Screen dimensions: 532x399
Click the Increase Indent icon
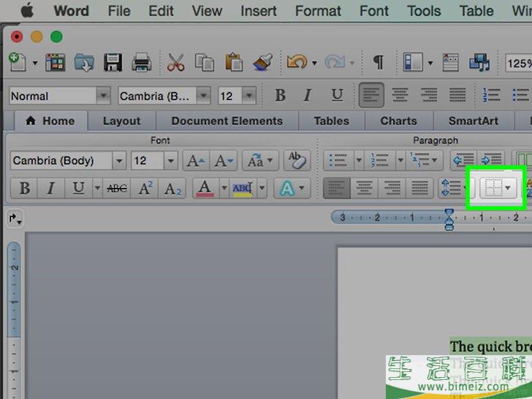(x=491, y=160)
